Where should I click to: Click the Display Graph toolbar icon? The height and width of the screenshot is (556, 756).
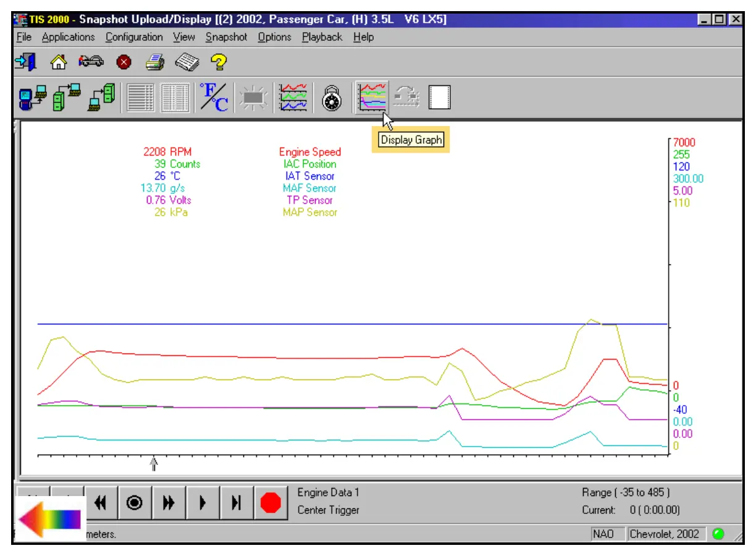pyautogui.click(x=372, y=97)
